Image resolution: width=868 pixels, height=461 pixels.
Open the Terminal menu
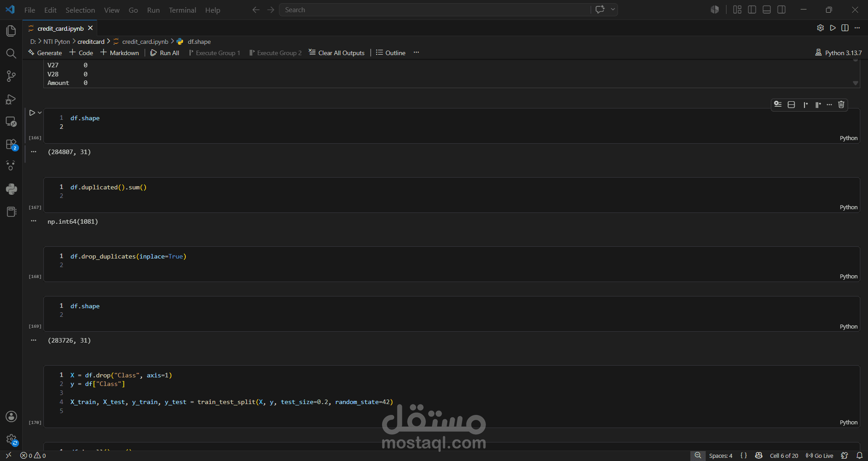(183, 10)
